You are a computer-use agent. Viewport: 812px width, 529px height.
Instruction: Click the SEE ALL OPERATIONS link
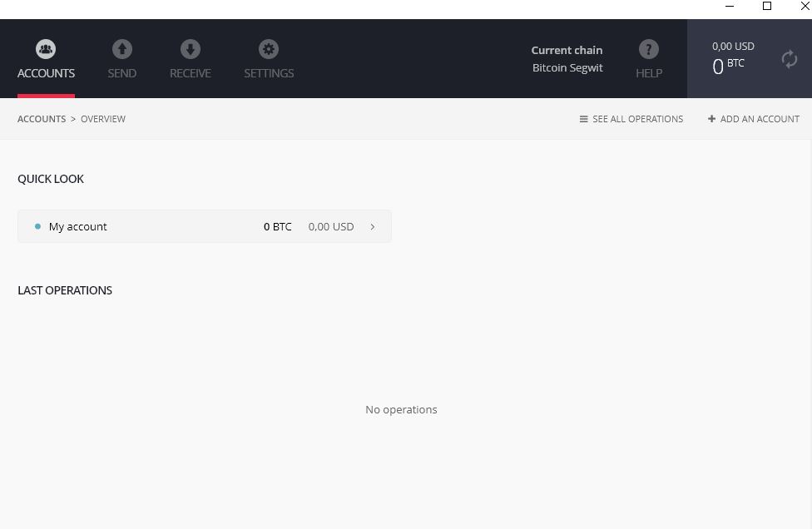[x=637, y=119]
